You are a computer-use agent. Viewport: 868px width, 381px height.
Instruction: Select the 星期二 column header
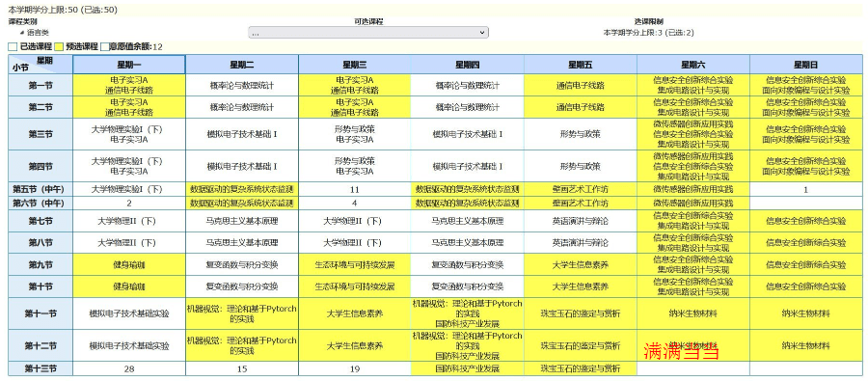coord(242,65)
